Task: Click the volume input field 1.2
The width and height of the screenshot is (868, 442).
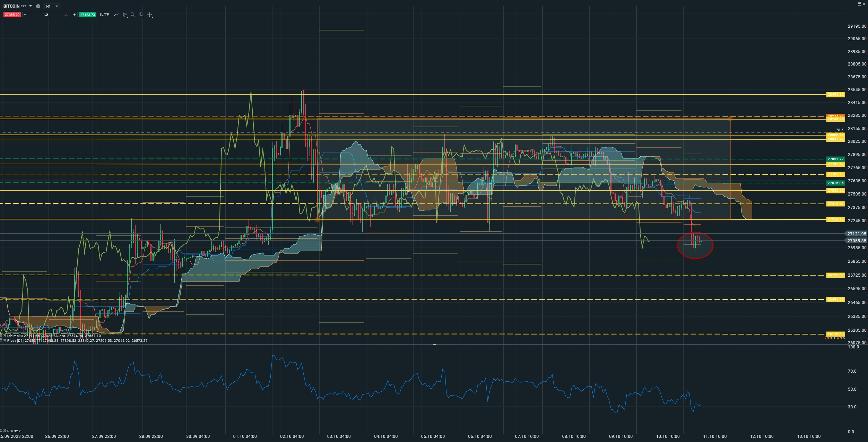Action: point(45,15)
